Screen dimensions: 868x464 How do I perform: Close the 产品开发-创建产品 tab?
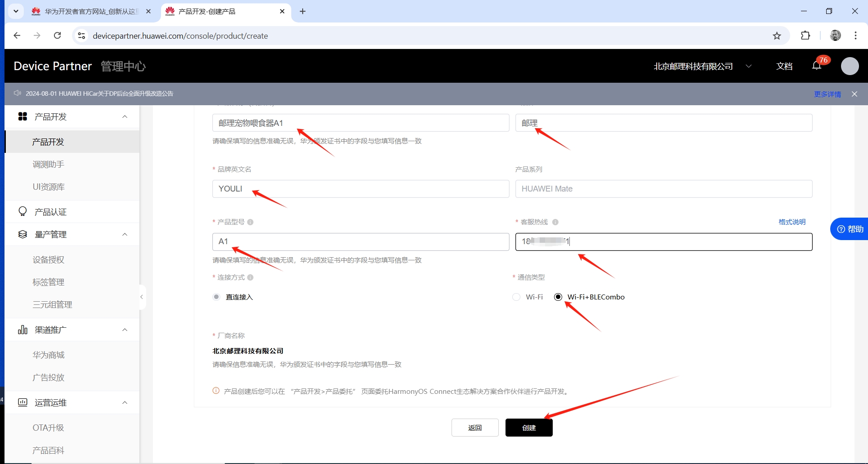click(282, 11)
